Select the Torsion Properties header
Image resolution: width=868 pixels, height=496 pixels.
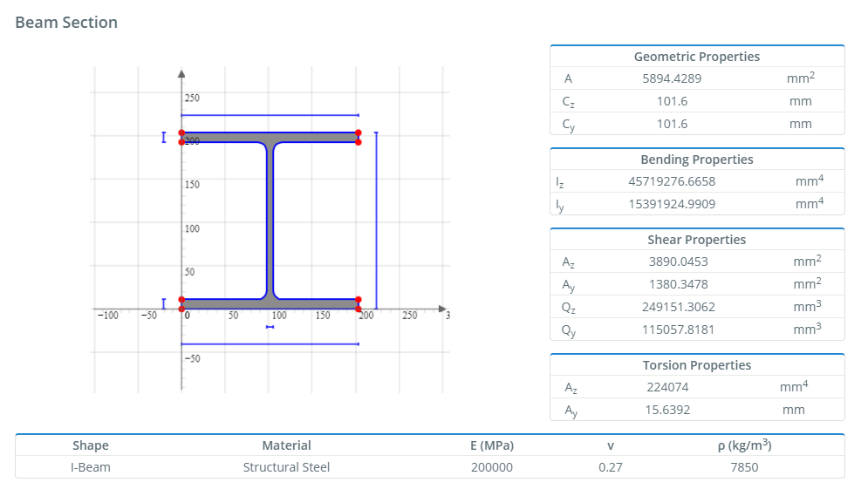click(x=696, y=365)
